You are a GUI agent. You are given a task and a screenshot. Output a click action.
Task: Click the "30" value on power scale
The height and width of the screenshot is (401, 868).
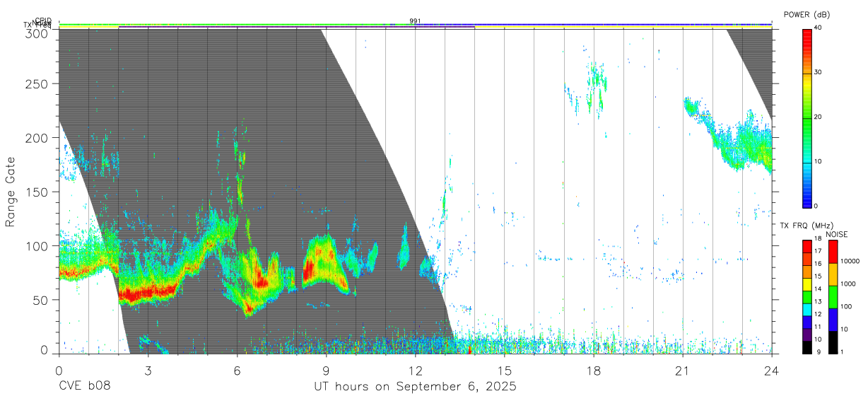(819, 73)
